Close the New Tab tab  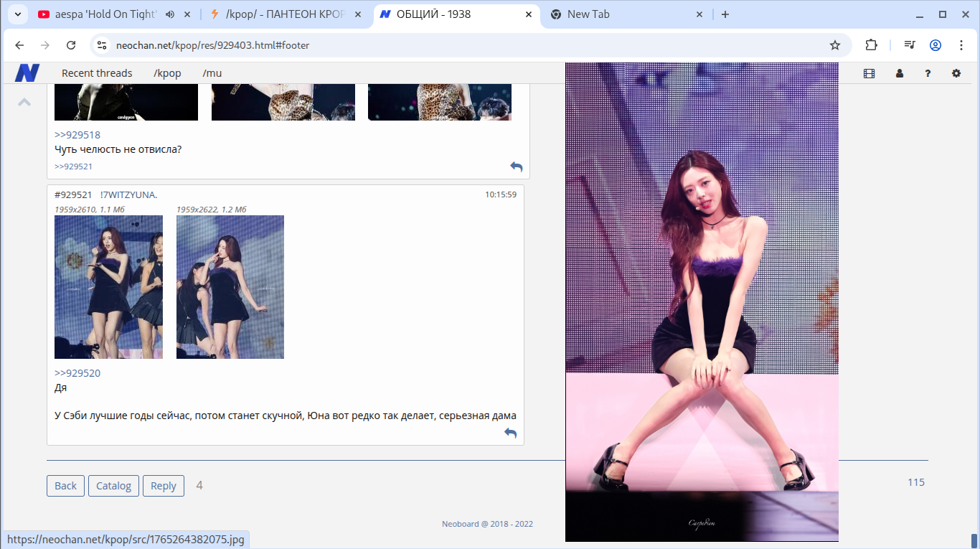(699, 14)
